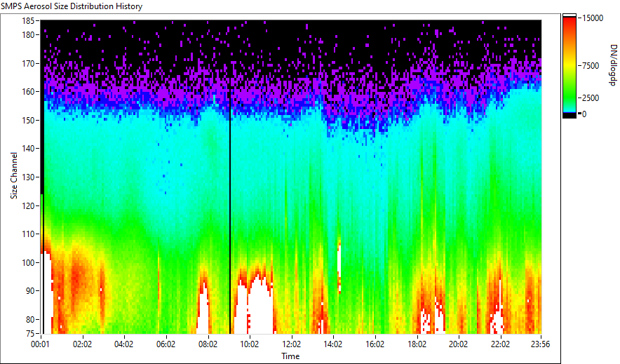620x364 pixels.
Task: Click the 02:02 time axis label
Action: click(82, 344)
